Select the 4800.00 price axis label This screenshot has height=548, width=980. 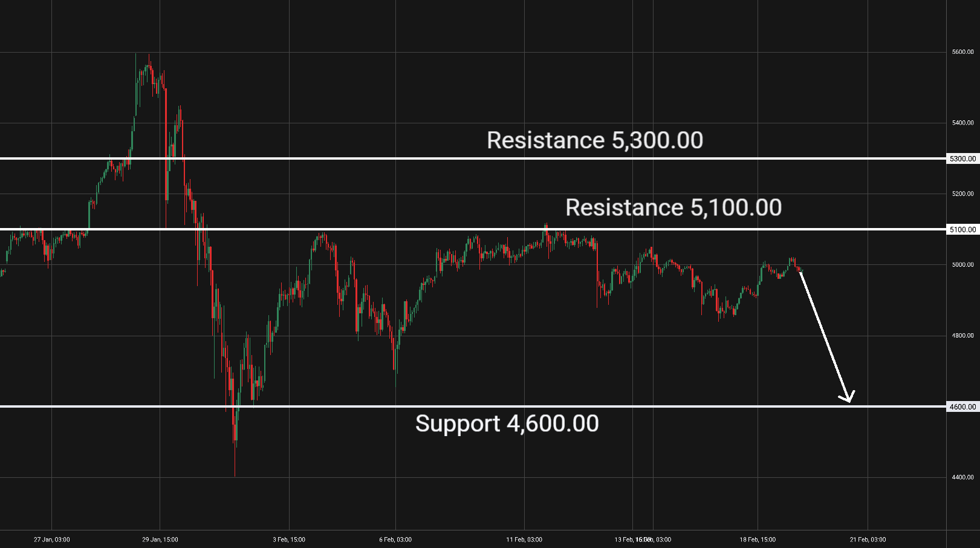pos(962,336)
